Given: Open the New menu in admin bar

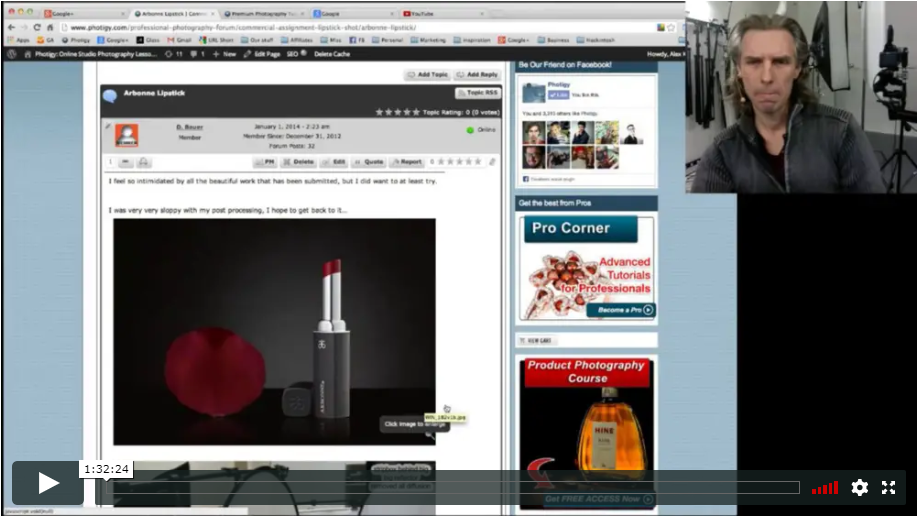Looking at the screenshot, I should (x=224, y=54).
